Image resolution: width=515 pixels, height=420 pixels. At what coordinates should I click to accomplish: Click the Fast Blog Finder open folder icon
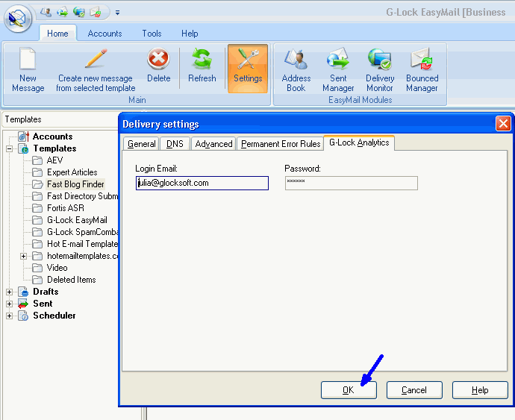[37, 184]
